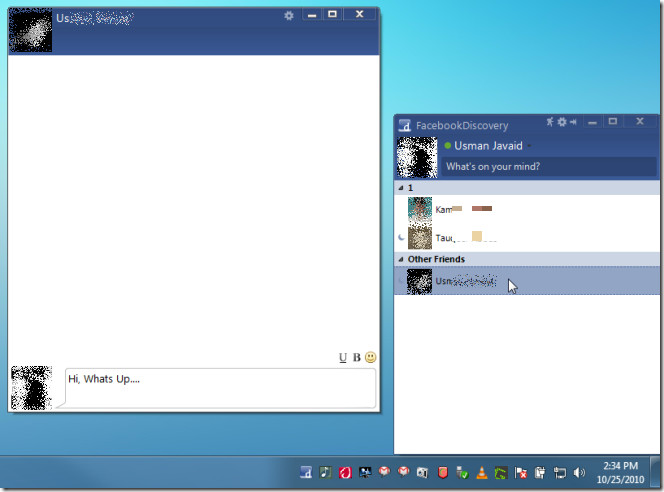
Task: Select the friend starting with Kam
Action: point(526,209)
